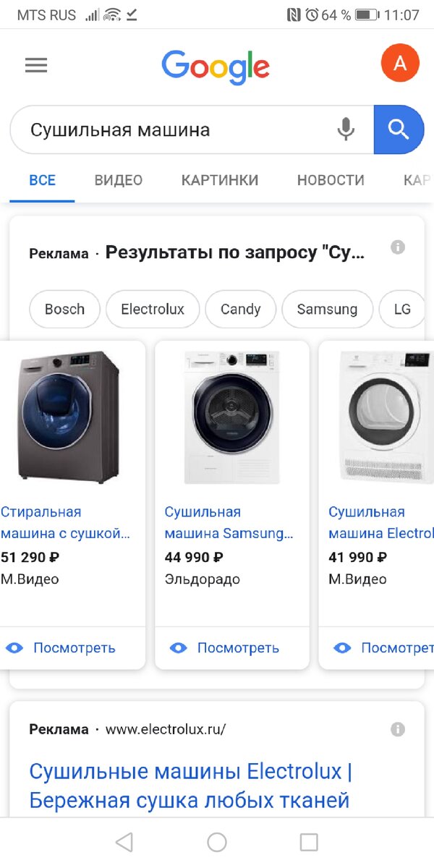
Task: Open the Сушильные машины Electrolux ad link
Action: coord(190,786)
